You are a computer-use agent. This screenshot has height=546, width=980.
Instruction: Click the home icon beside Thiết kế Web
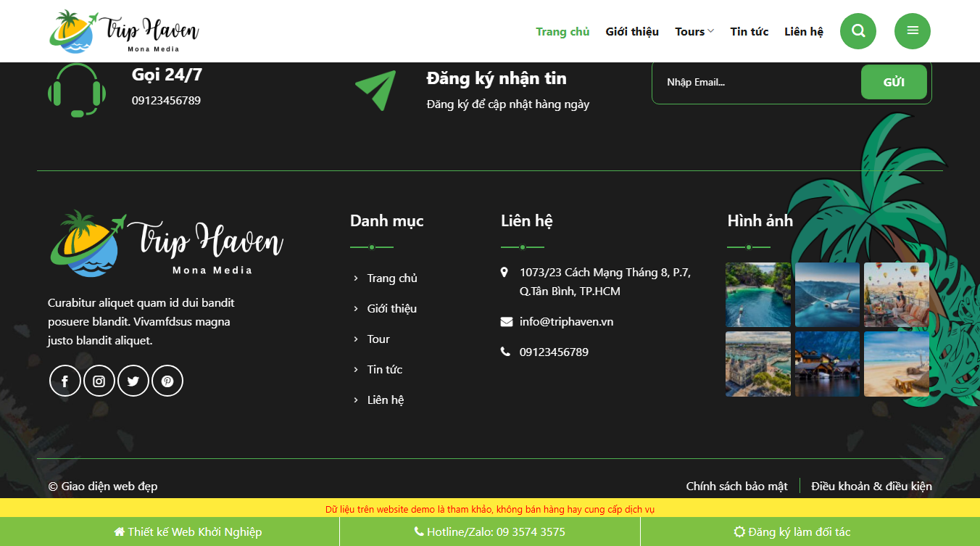pyautogui.click(x=120, y=532)
